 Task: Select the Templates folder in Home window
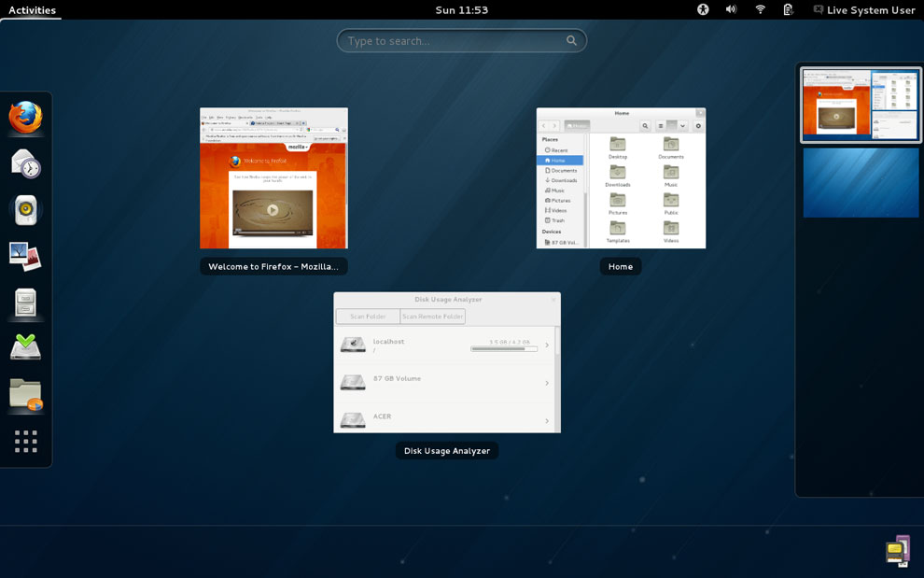pyautogui.click(x=618, y=232)
